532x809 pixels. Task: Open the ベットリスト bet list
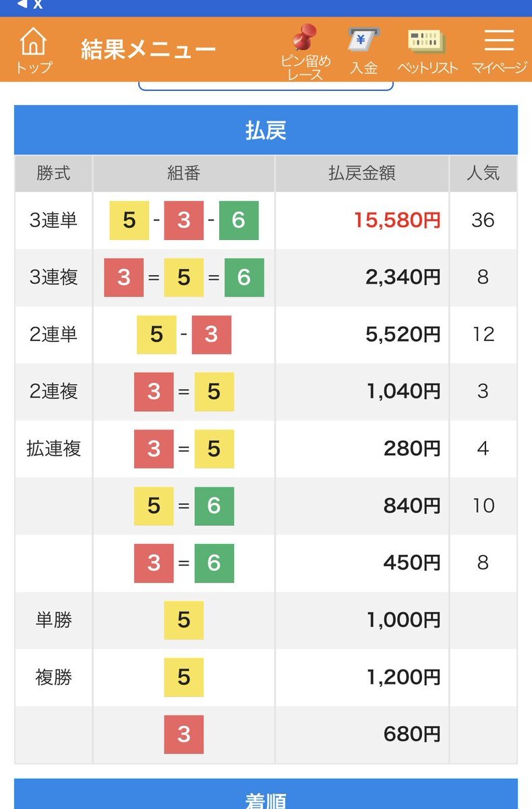(427, 51)
